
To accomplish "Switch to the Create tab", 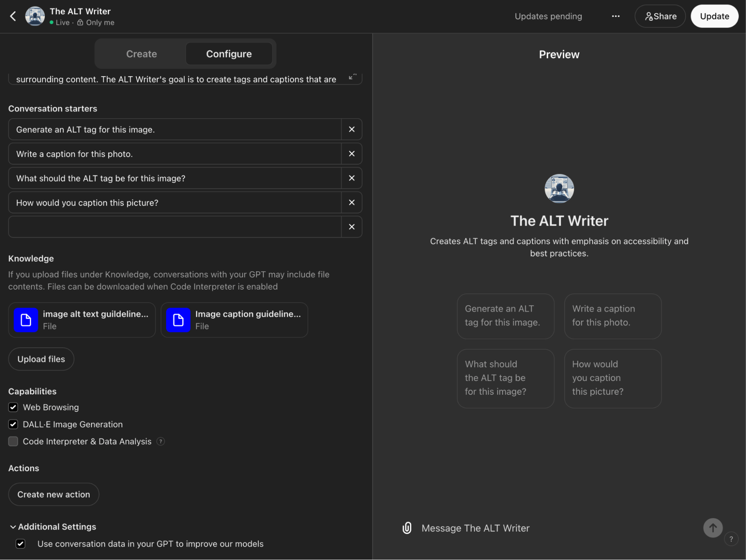I will click(141, 54).
